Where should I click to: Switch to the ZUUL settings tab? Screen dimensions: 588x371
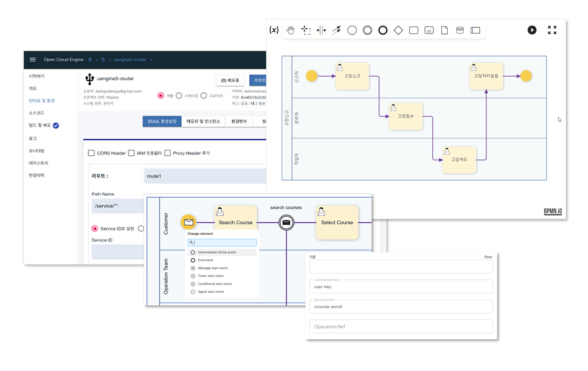click(162, 121)
